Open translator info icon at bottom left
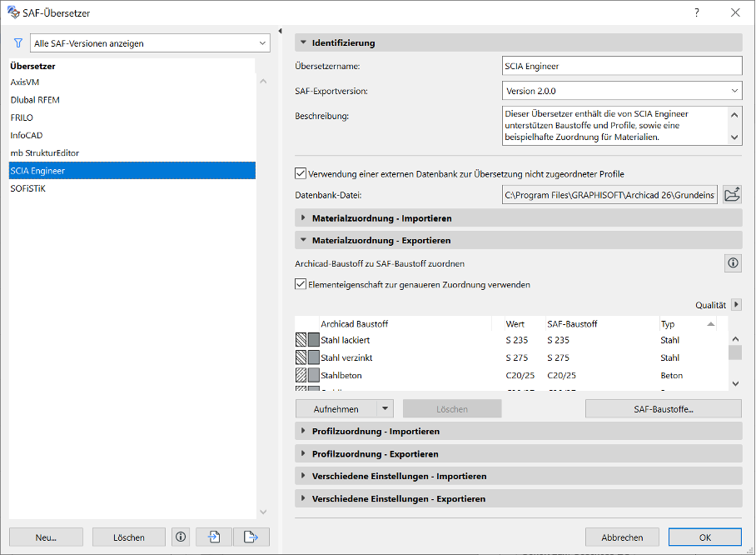This screenshot has height=555, width=756. 181,537
